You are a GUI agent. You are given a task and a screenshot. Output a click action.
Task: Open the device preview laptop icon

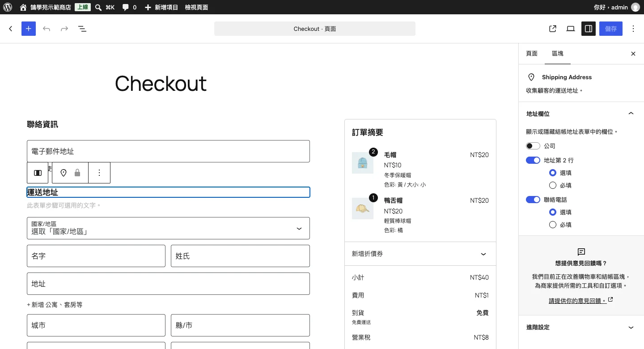coord(571,29)
